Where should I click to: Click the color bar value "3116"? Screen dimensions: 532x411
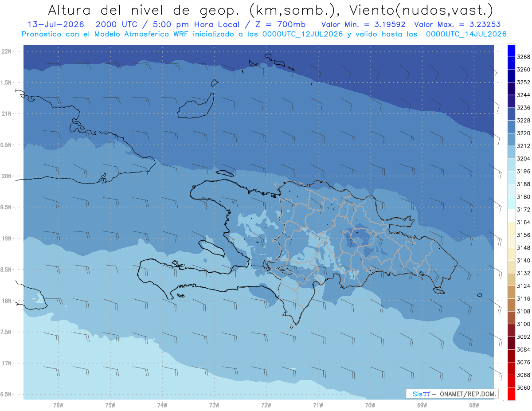524,299
